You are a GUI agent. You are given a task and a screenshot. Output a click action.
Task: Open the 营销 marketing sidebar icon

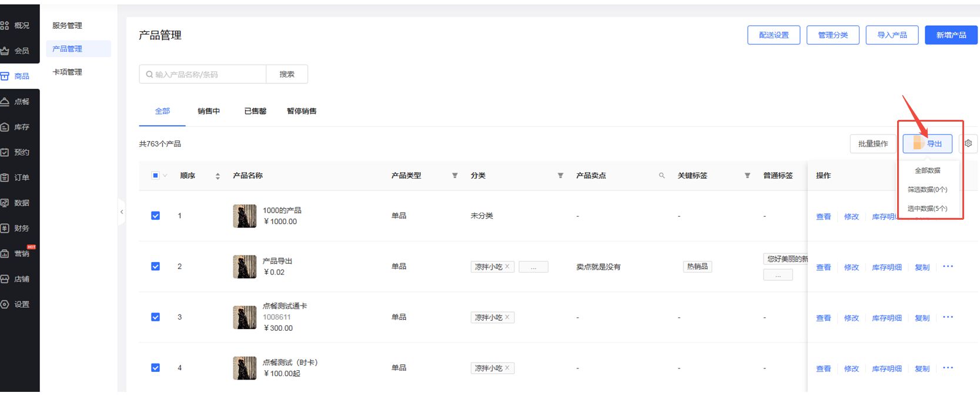tap(5, 253)
